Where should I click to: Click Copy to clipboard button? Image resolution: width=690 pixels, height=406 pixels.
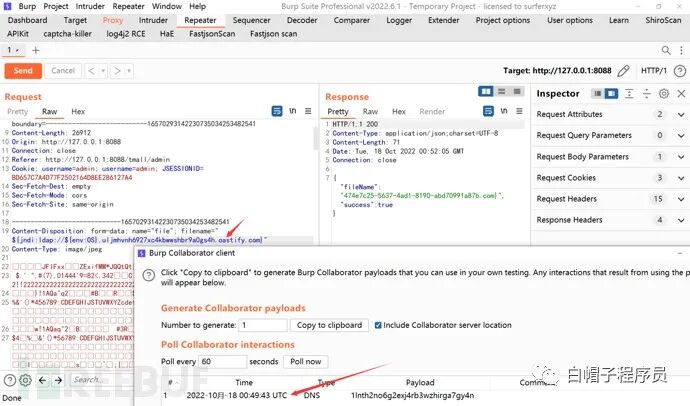[329, 326]
